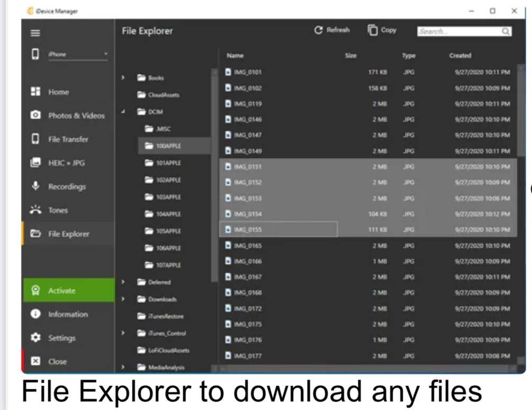Click the Settings gear icon
The width and height of the screenshot is (532, 410).
tap(35, 338)
